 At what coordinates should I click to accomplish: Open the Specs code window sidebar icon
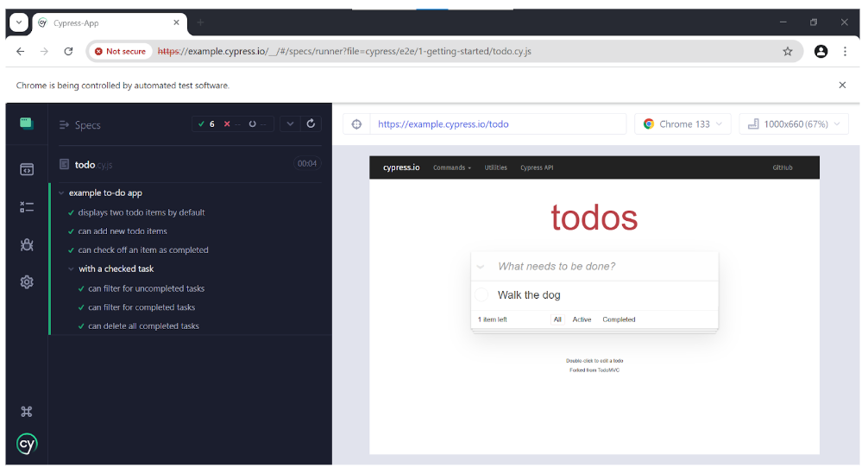pyautogui.click(x=27, y=169)
